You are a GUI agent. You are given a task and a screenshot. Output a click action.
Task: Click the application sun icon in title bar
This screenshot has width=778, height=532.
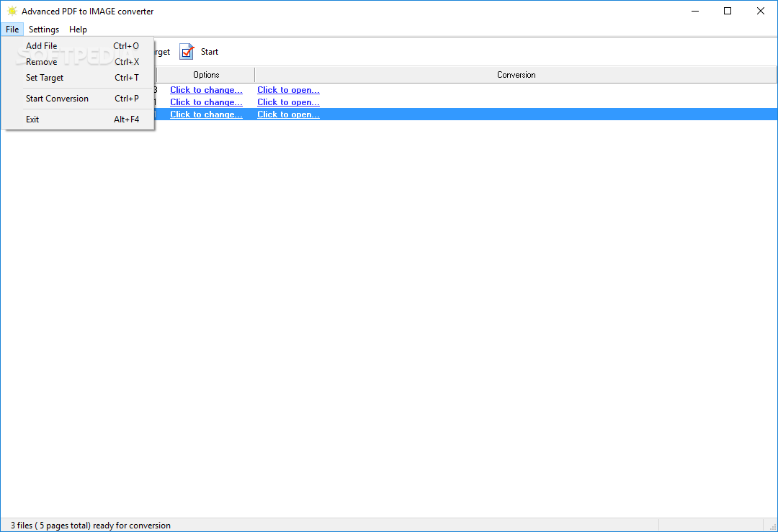(12, 11)
